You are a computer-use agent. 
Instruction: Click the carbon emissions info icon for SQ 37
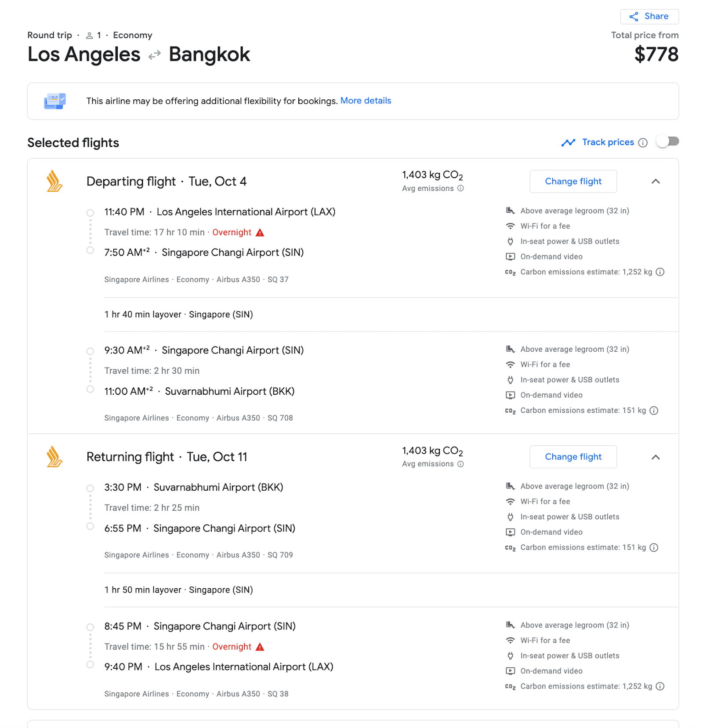660,272
